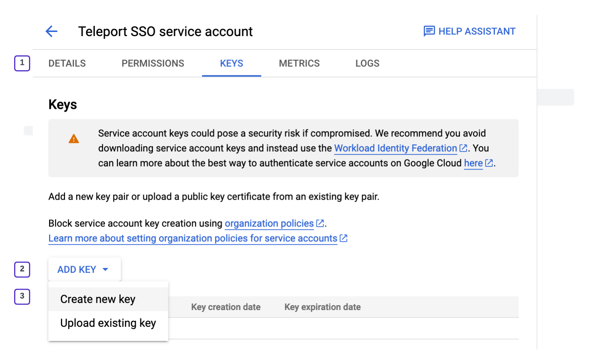
Task: Go to the METRICS tab
Action: tap(299, 63)
